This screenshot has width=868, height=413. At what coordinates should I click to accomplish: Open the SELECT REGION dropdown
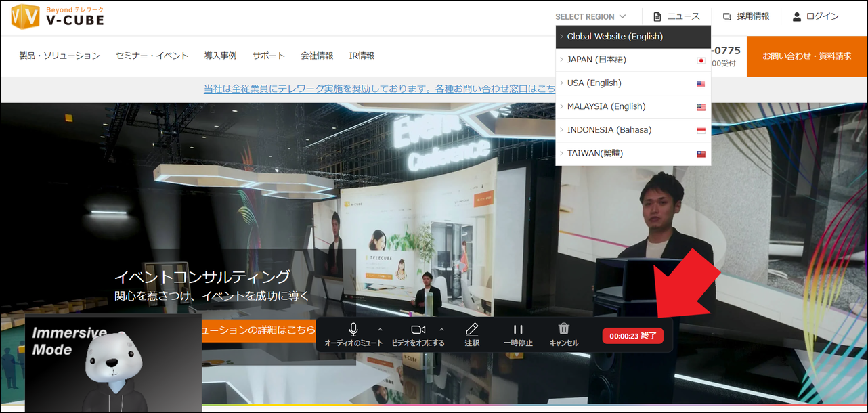pos(590,16)
